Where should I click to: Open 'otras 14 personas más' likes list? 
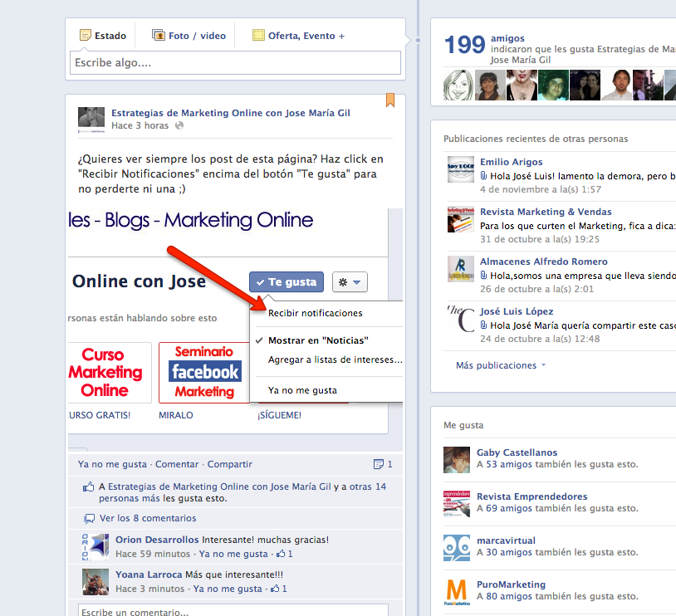tap(242, 492)
